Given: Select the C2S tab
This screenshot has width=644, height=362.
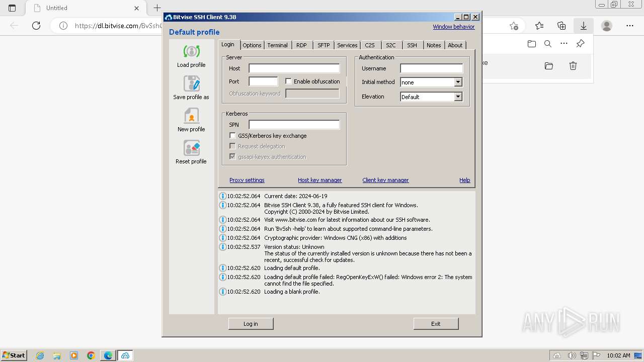Looking at the screenshot, I should click(370, 45).
